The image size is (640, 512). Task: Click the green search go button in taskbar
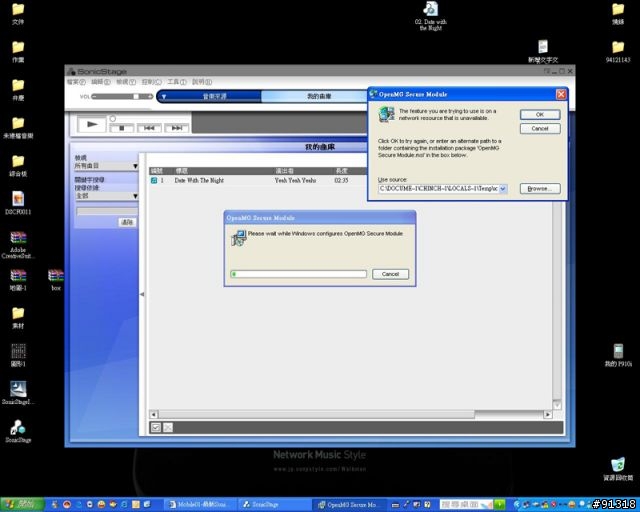click(x=500, y=505)
